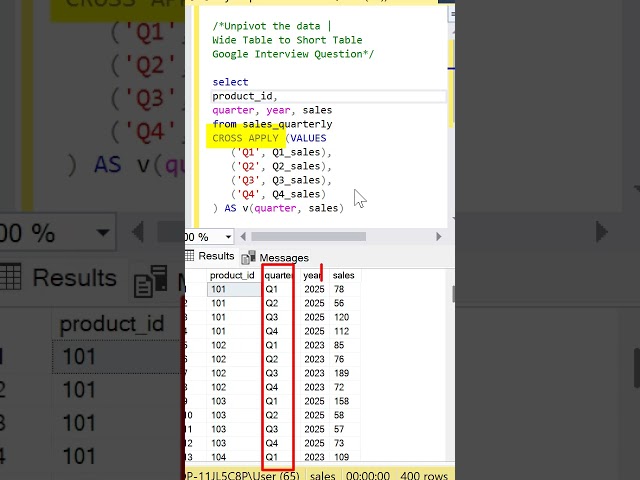Click the highlighted CROSS APPLY keyword
Screen dimensions: 640x480
tap(245, 138)
